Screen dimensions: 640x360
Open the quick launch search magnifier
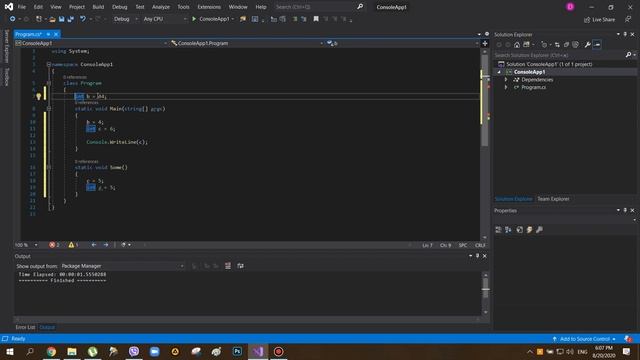click(360, 7)
